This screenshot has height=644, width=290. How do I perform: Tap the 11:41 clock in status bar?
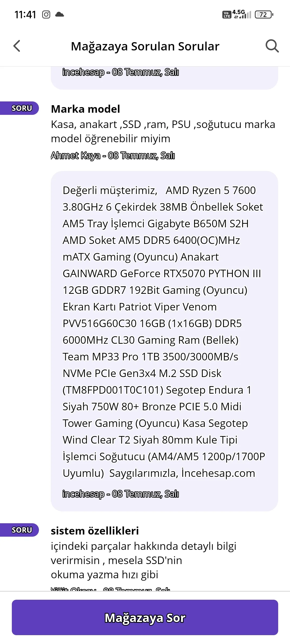[x=25, y=14]
